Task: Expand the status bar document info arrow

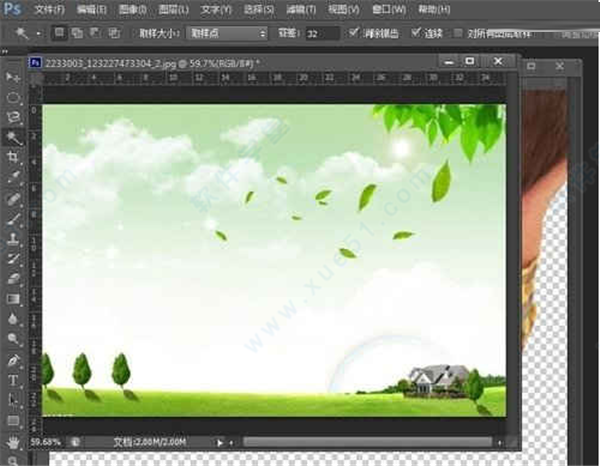Action: (221, 441)
